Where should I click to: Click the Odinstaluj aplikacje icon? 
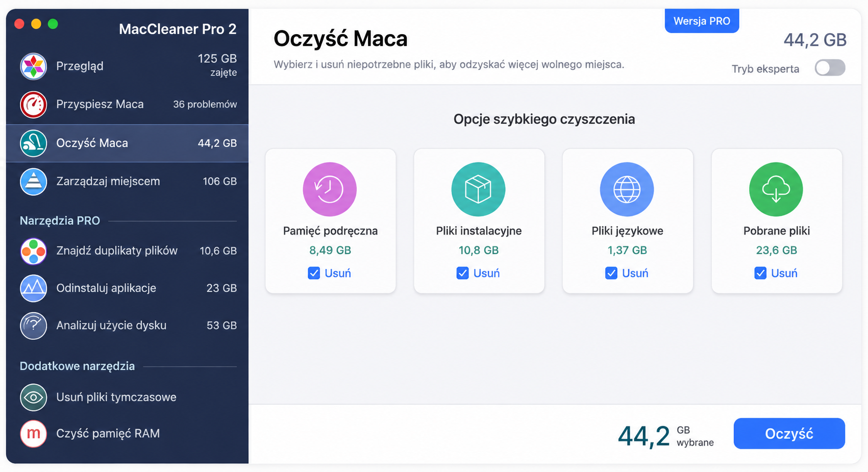pos(33,288)
